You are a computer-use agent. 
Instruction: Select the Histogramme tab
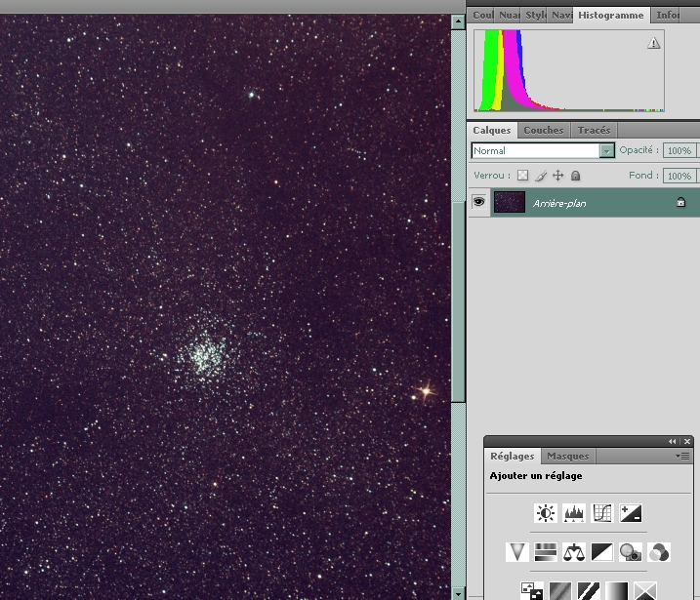(611, 16)
